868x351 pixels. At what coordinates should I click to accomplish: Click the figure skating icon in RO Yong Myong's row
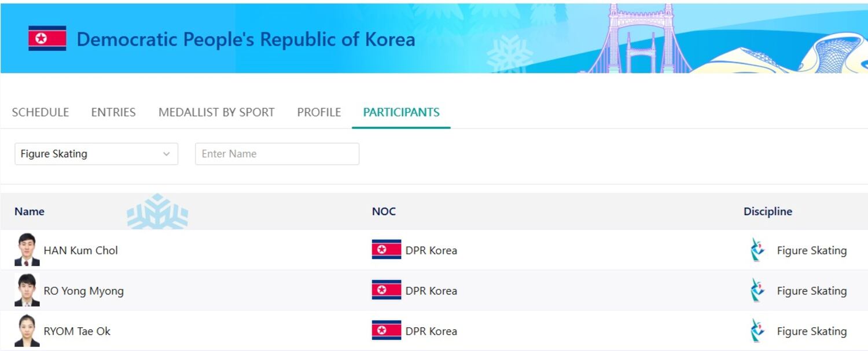[756, 290]
